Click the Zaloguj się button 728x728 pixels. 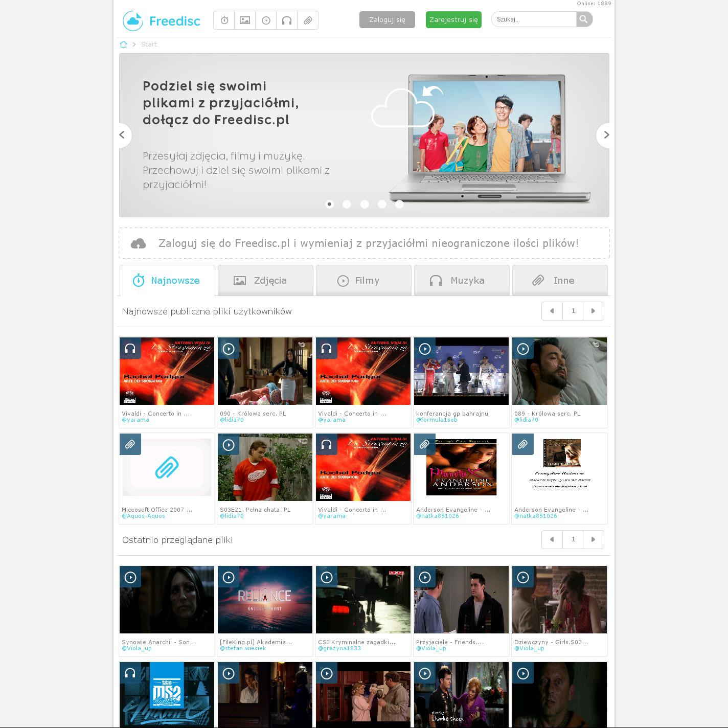pos(387,20)
